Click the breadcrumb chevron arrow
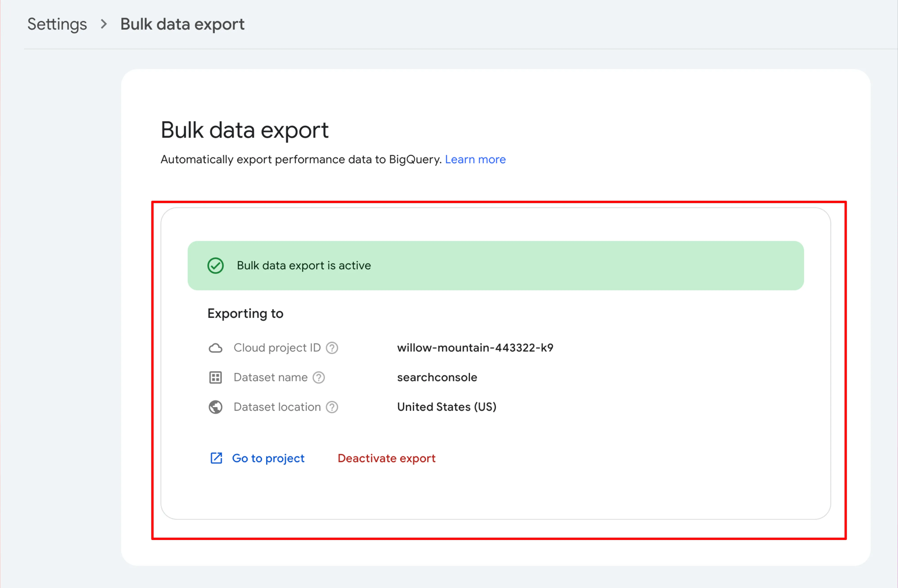Viewport: 898px width, 588px height. point(104,24)
